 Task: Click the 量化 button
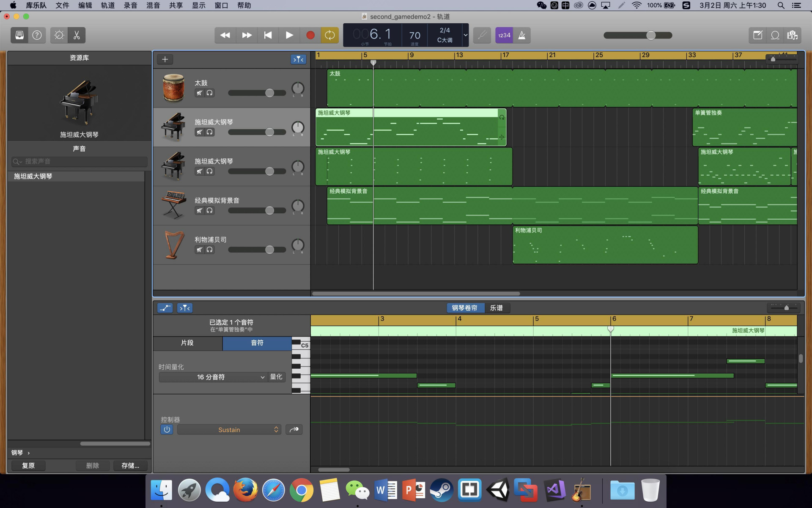click(x=276, y=377)
